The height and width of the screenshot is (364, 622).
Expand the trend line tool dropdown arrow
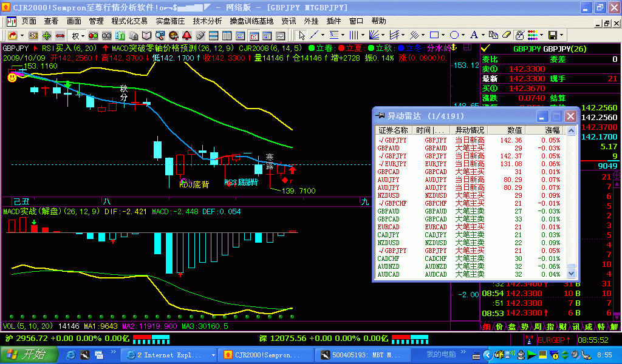coord(323,35)
